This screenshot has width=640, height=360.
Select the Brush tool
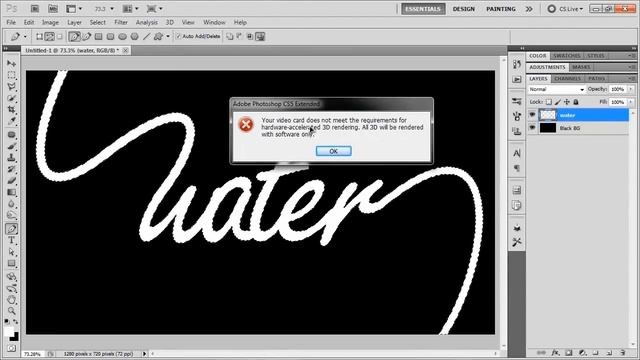(11, 146)
